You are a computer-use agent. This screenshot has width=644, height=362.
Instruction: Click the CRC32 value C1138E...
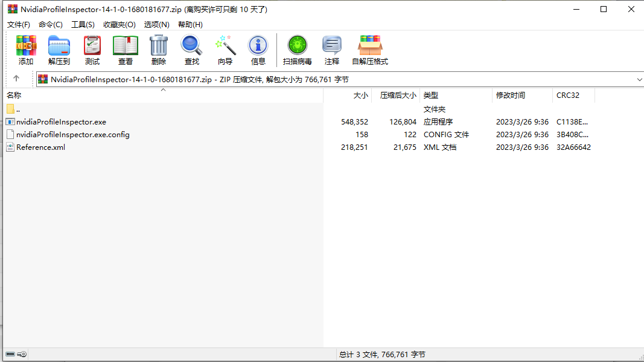(572, 121)
